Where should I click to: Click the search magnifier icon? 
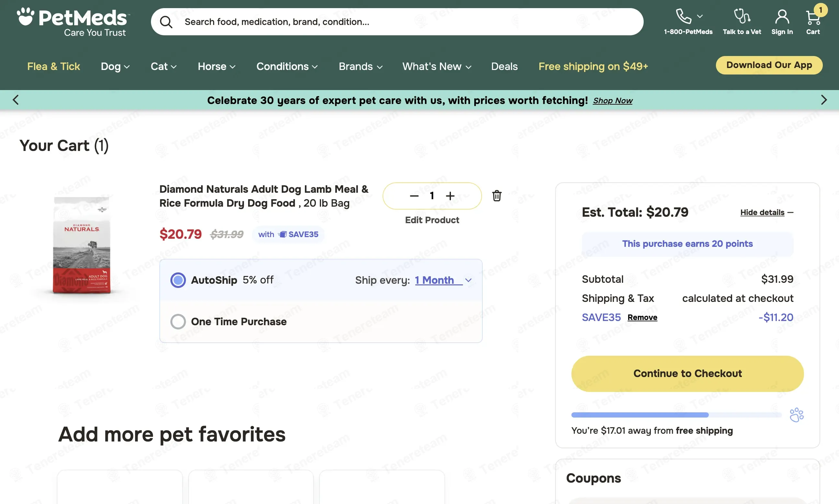(x=166, y=22)
